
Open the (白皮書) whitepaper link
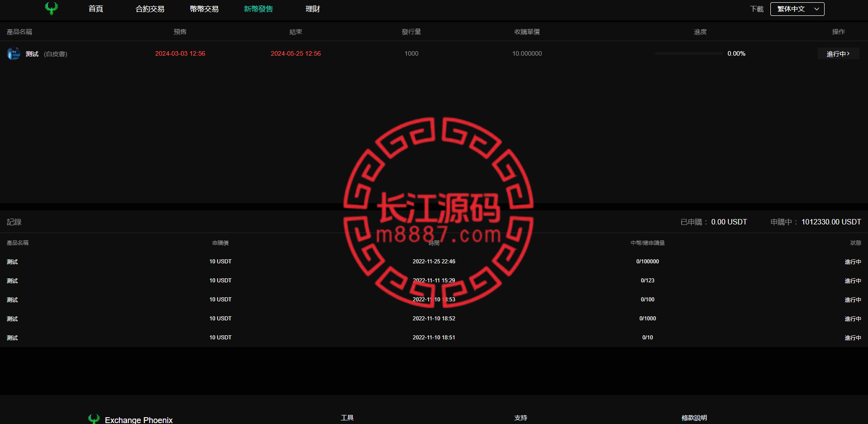56,54
